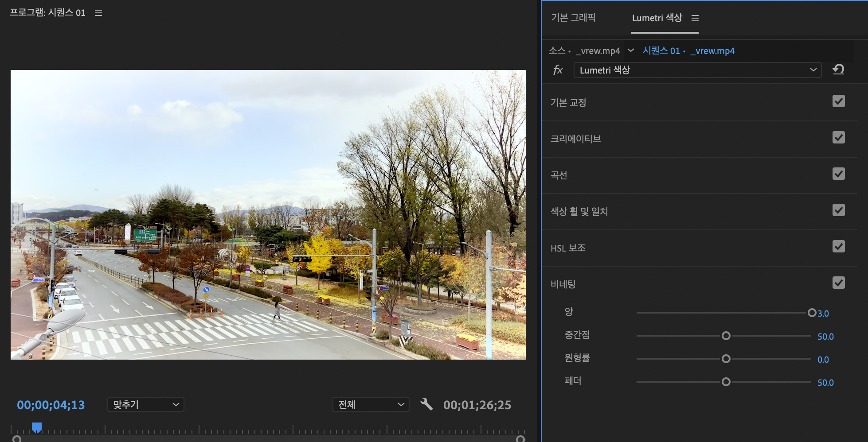Click the 페더 value 50.0
Screen dimensions: 868x442
coord(825,382)
